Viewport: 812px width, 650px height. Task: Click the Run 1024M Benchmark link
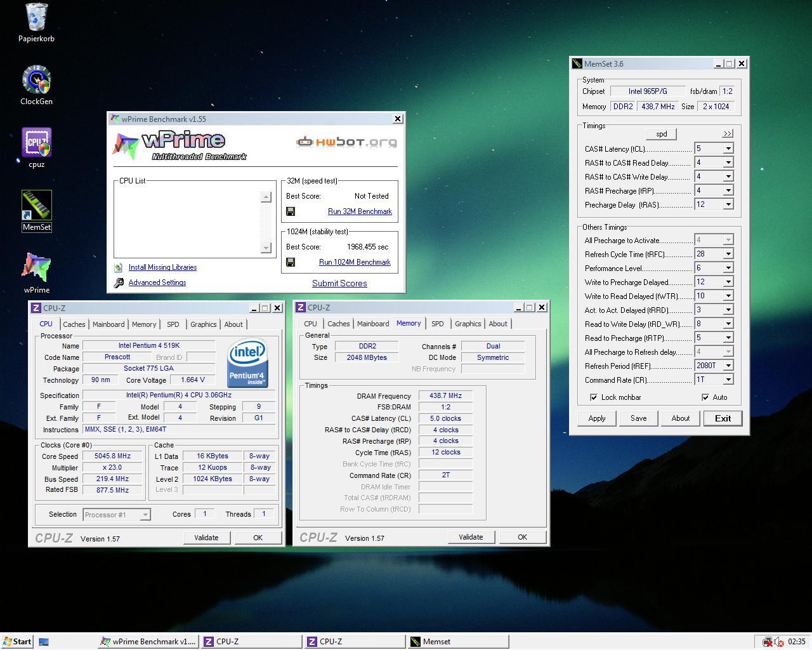pos(355,262)
